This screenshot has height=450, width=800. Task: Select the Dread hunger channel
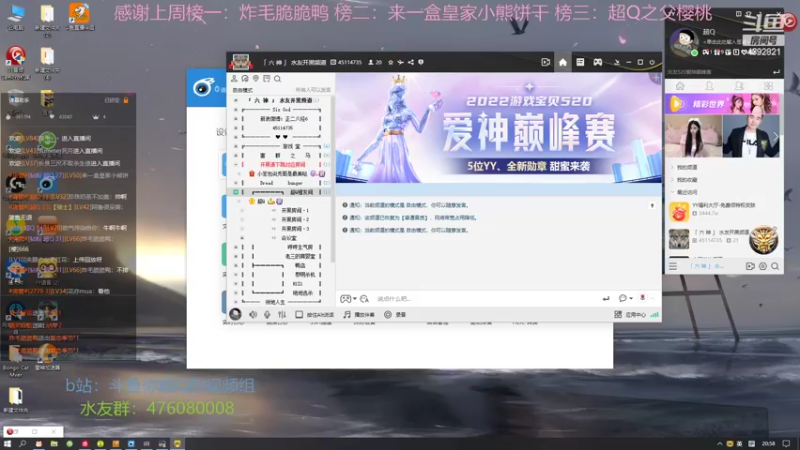pos(281,183)
